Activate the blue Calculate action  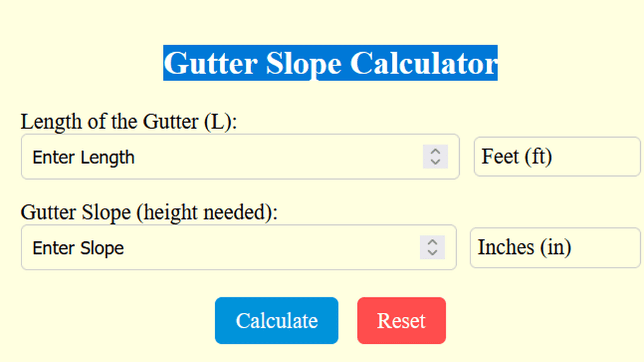pos(276,321)
